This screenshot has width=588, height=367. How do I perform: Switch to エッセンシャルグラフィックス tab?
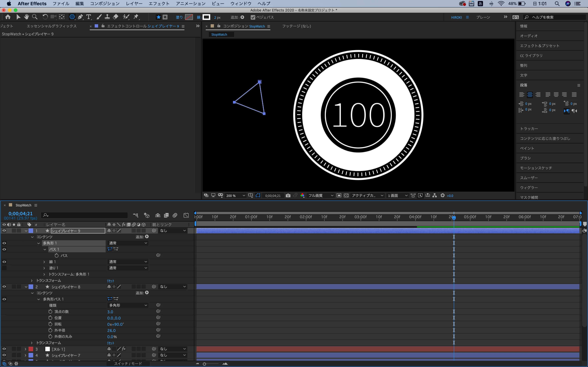pos(52,26)
